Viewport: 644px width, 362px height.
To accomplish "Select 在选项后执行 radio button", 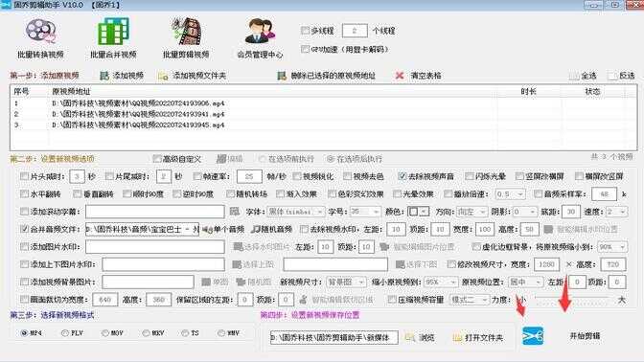I will coord(331,159).
